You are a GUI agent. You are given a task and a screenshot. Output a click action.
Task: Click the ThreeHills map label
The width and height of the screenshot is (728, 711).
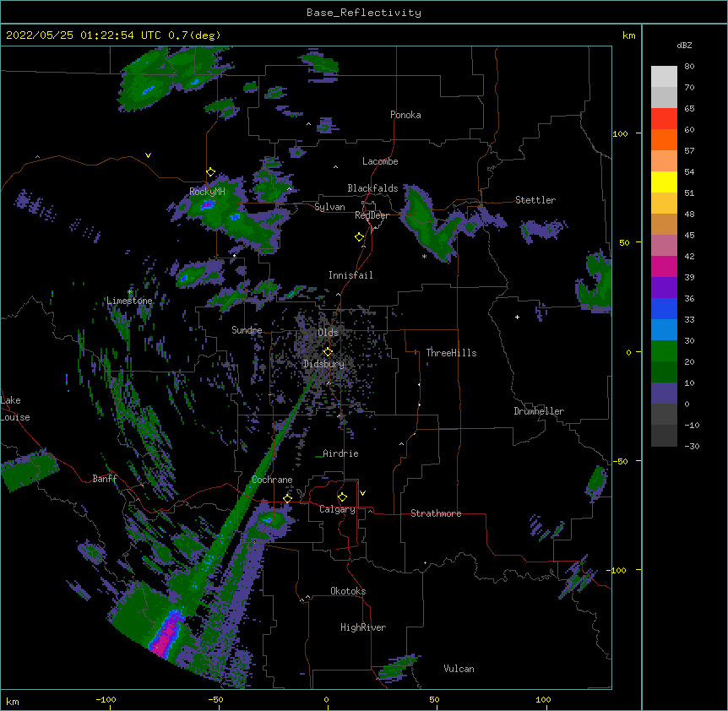point(451,353)
